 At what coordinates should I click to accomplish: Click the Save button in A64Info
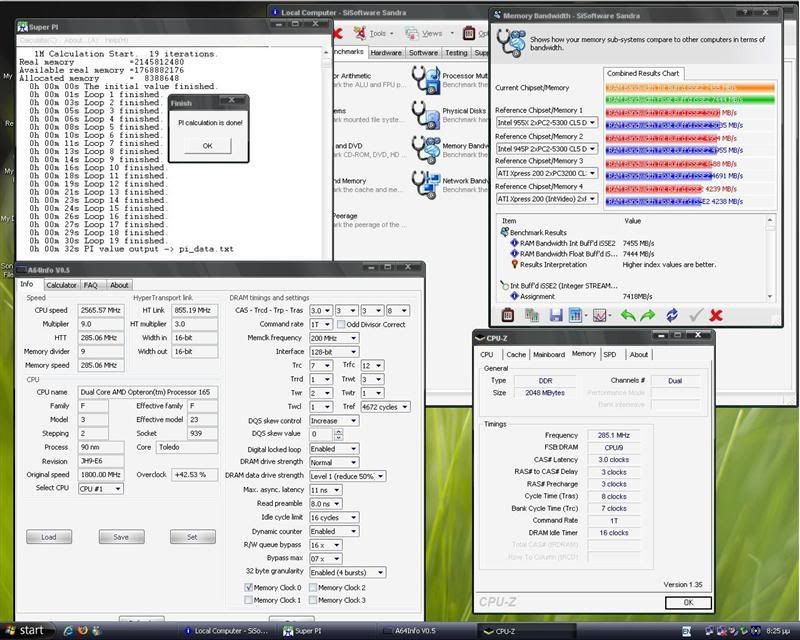click(x=121, y=537)
